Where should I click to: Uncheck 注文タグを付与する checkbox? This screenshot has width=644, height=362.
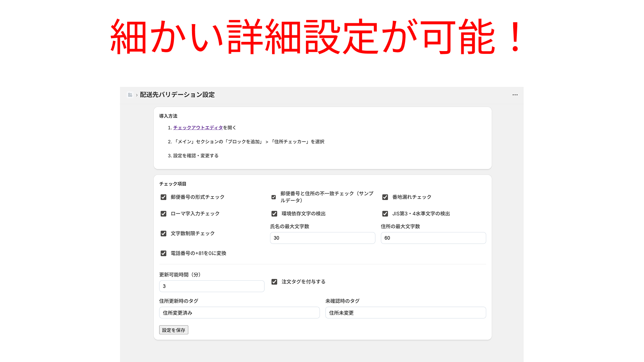pyautogui.click(x=274, y=282)
